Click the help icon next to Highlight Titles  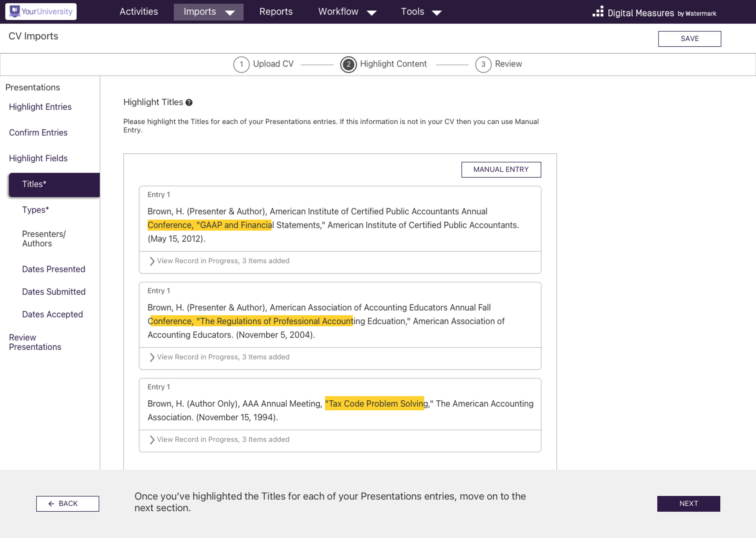[189, 103]
